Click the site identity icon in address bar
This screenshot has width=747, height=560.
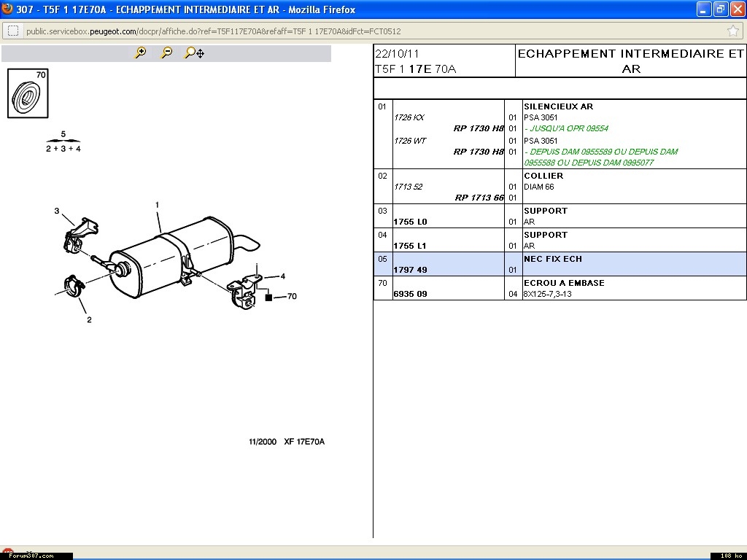[x=12, y=31]
